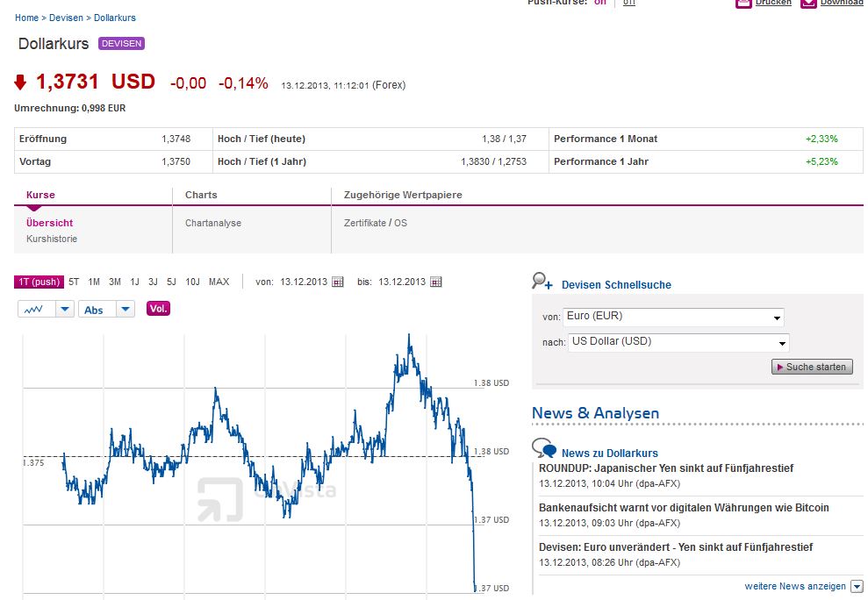Select the 3M time range
The height and width of the screenshot is (600, 868).
click(x=115, y=282)
